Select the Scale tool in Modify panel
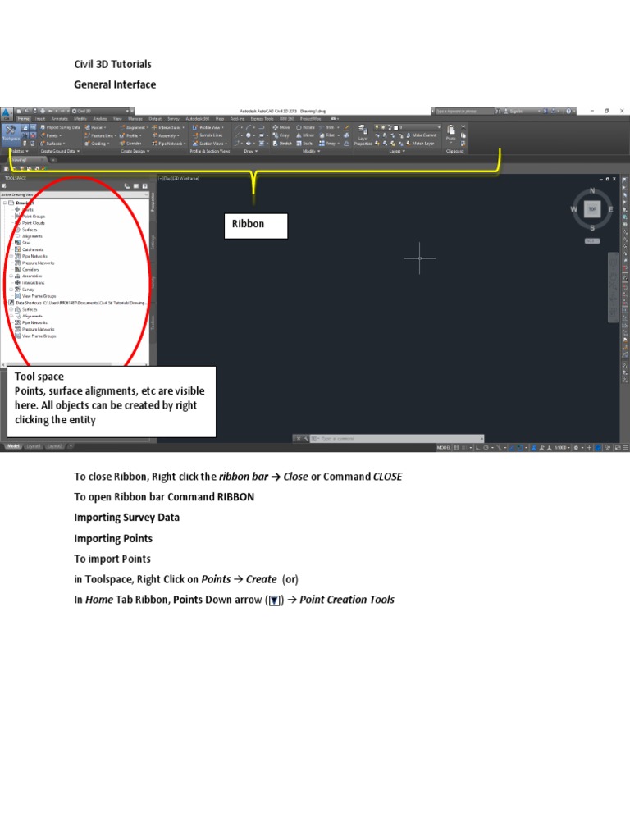630x840 pixels. [x=304, y=144]
